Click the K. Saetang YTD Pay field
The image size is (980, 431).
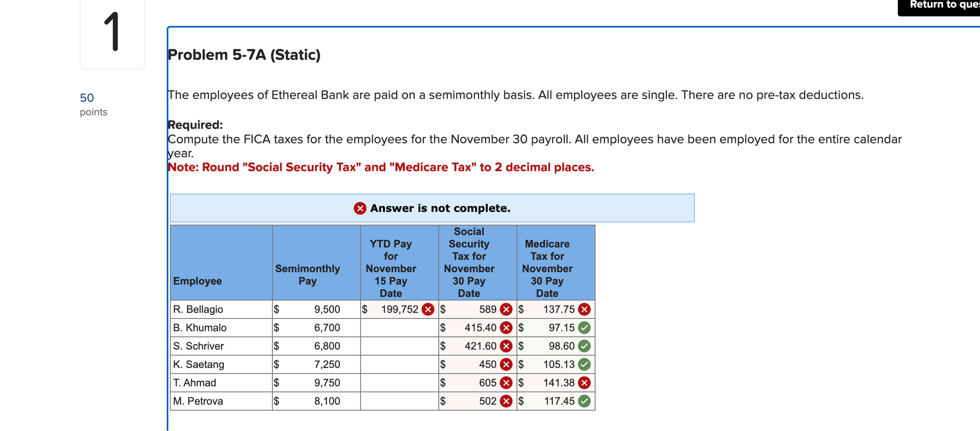pyautogui.click(x=399, y=364)
